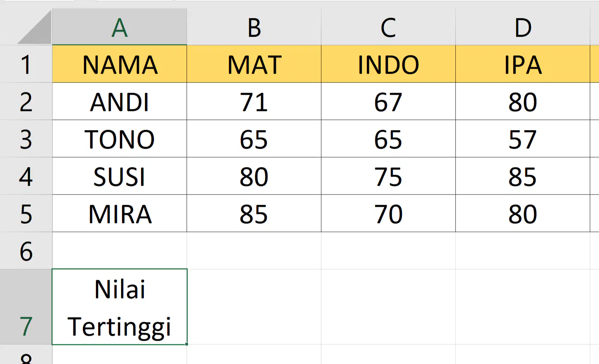Select the cell containing ANDI
599x364 pixels.
coord(120,101)
